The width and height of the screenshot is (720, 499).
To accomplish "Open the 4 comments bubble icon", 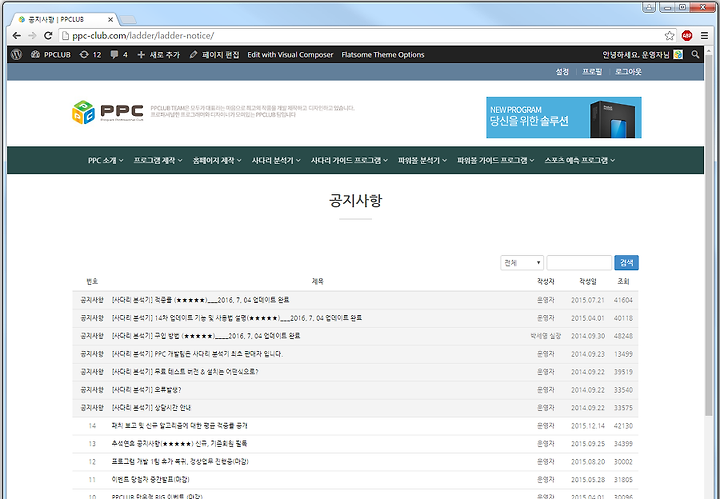I will pyautogui.click(x=119, y=55).
